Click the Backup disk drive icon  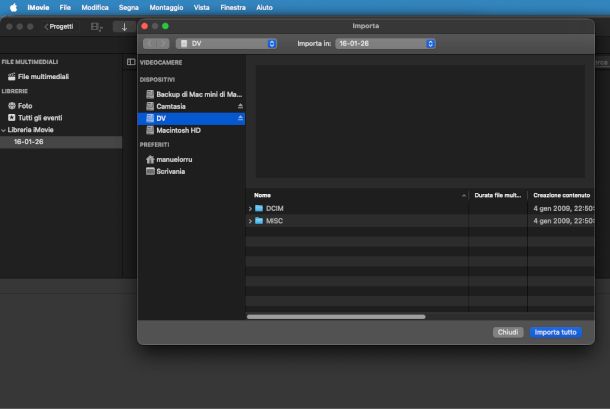(x=150, y=94)
